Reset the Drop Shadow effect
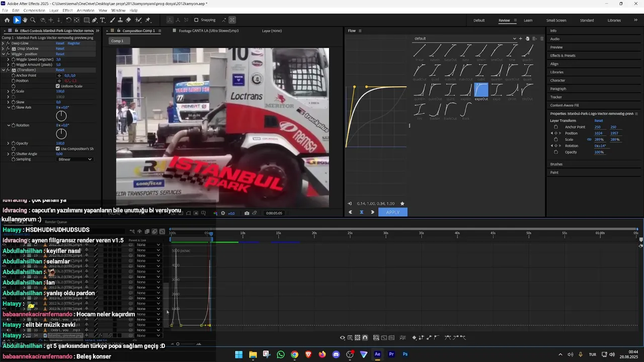Screen dimensions: 644x362 (60, 49)
